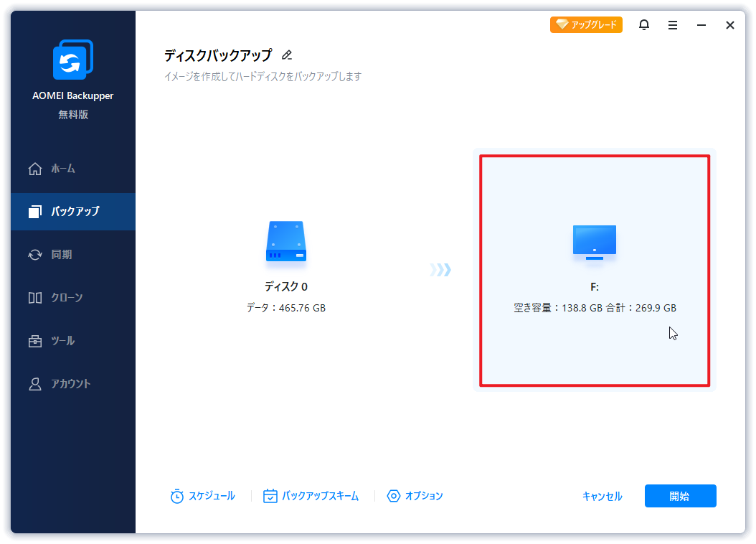This screenshot has width=756, height=544.
Task: Click the ディスクバックアップ task name title
Action: (x=218, y=55)
